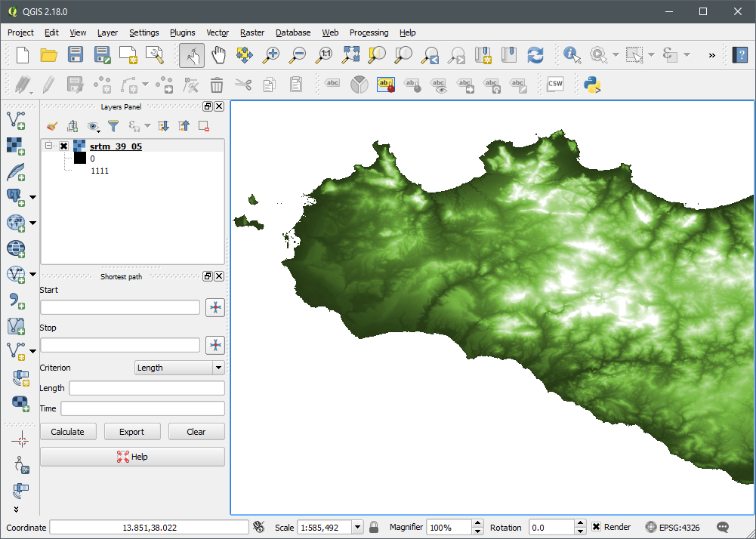
Task: Zoom to native resolution 1:1 icon
Action: [324, 55]
